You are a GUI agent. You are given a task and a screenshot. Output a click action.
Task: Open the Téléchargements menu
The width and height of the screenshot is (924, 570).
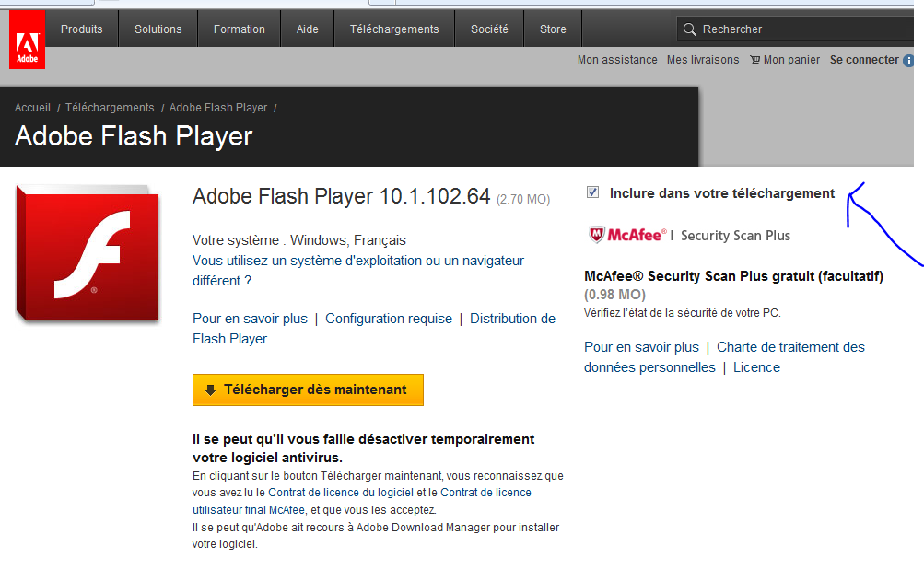tap(394, 29)
